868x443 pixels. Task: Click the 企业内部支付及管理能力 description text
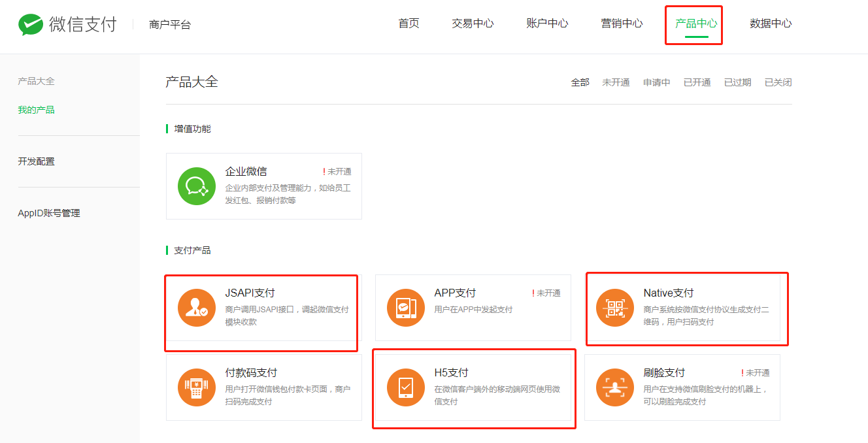click(288, 194)
